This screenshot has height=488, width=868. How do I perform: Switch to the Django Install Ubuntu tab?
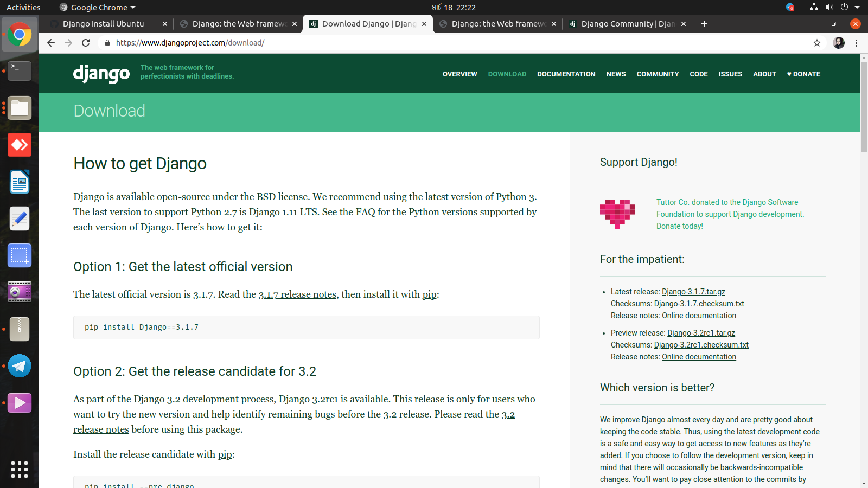(103, 24)
